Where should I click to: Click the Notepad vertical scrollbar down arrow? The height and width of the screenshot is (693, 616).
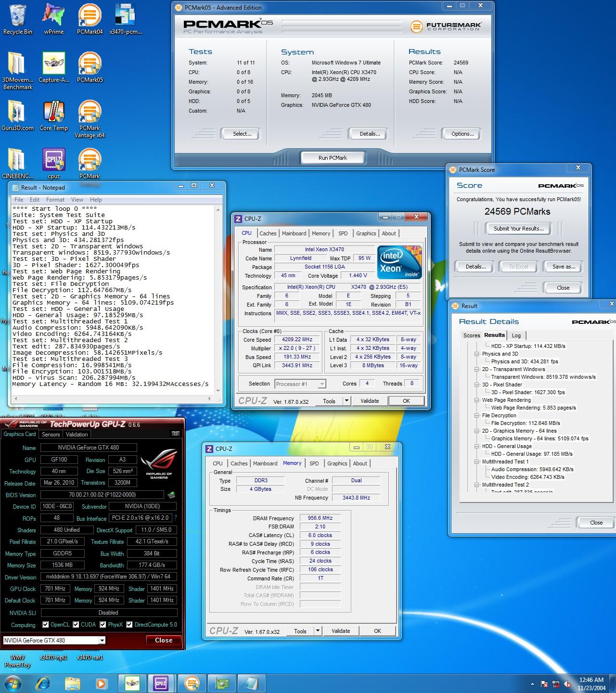[218, 391]
